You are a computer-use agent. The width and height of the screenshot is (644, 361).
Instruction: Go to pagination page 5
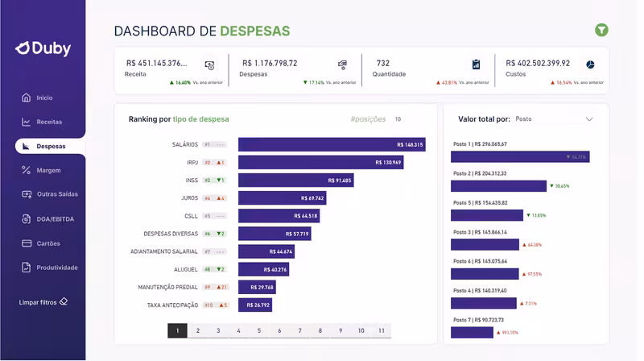click(259, 330)
